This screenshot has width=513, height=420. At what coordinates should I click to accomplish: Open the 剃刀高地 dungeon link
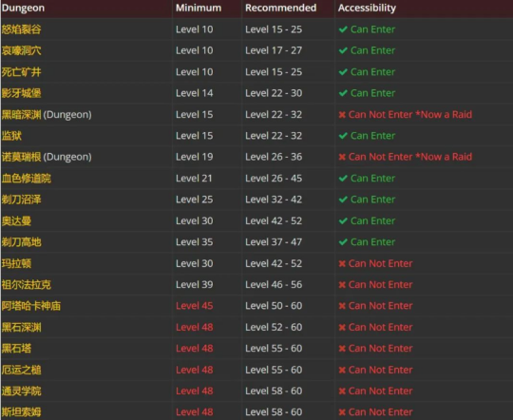[x=21, y=242]
